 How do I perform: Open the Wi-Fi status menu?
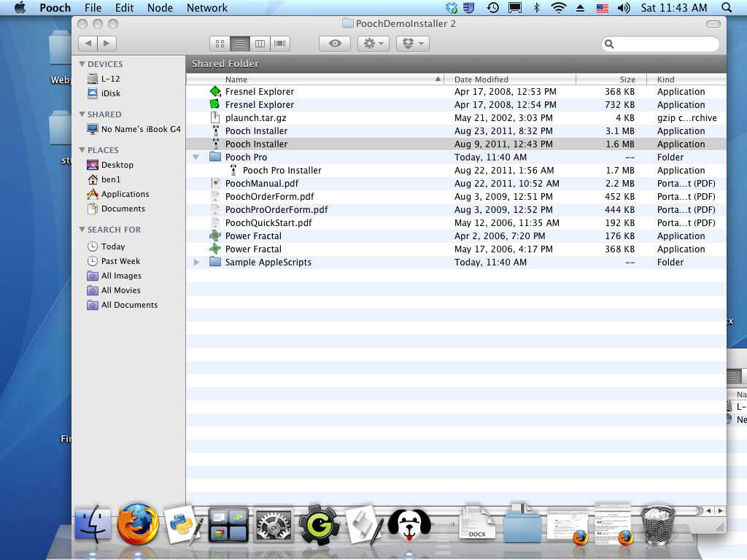tap(558, 7)
